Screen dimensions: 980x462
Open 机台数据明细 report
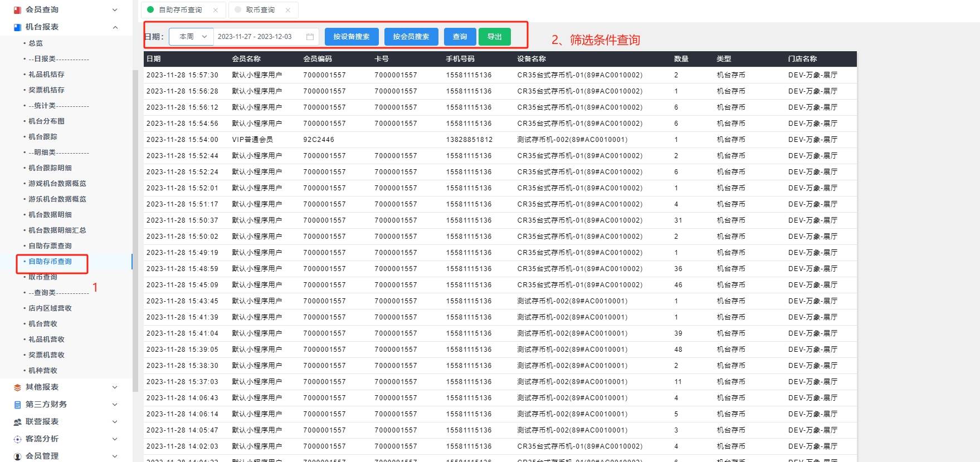[50, 215]
